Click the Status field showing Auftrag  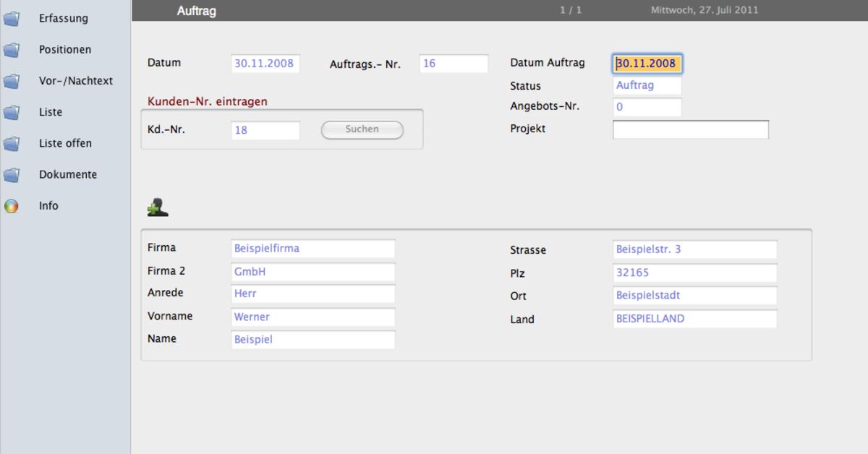coord(647,85)
